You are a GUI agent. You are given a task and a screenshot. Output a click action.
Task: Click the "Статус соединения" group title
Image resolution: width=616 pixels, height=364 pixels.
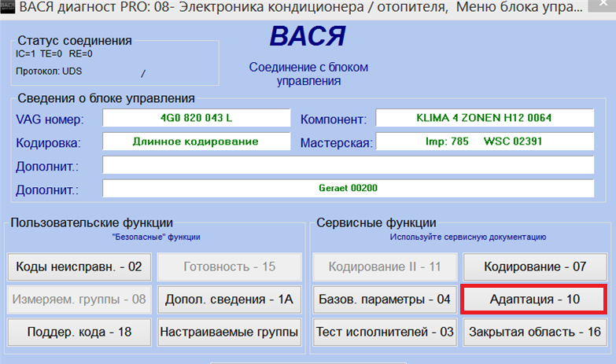click(75, 40)
